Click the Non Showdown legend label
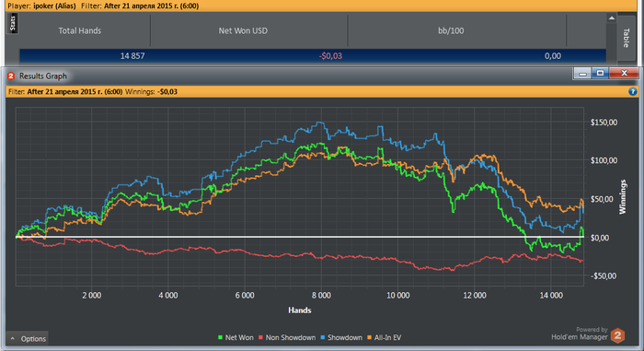 pos(291,337)
